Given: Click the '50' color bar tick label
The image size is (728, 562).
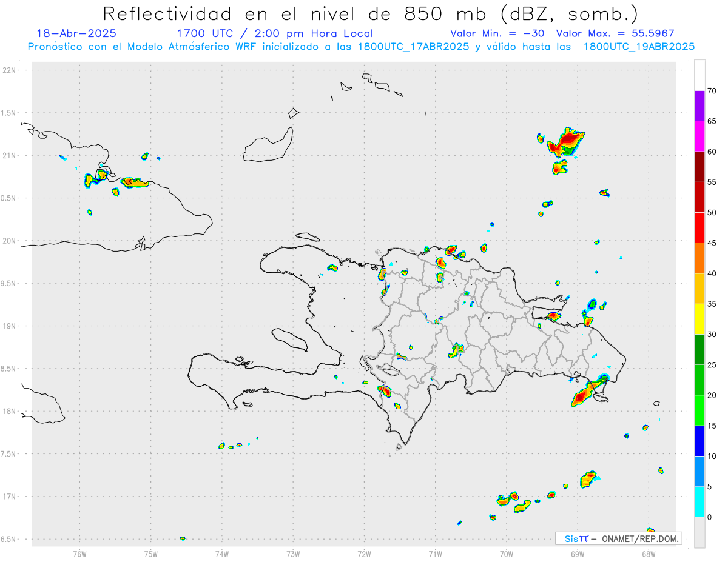Looking at the screenshot, I should click(x=712, y=213).
